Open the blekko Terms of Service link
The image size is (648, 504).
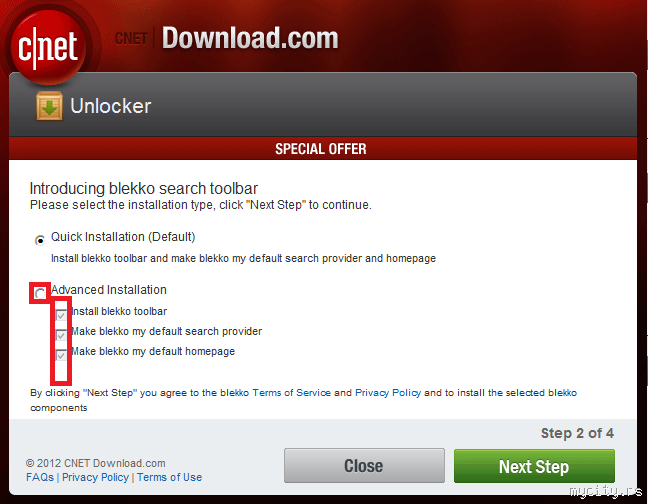pos(291,392)
